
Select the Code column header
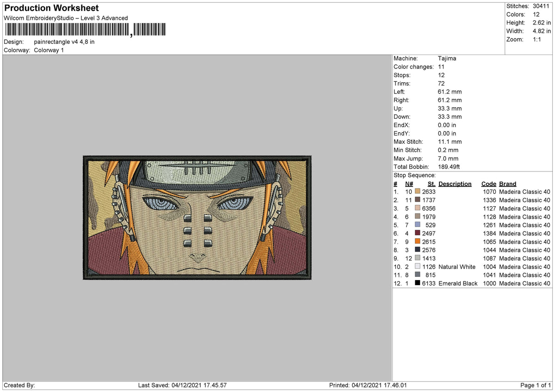click(489, 184)
